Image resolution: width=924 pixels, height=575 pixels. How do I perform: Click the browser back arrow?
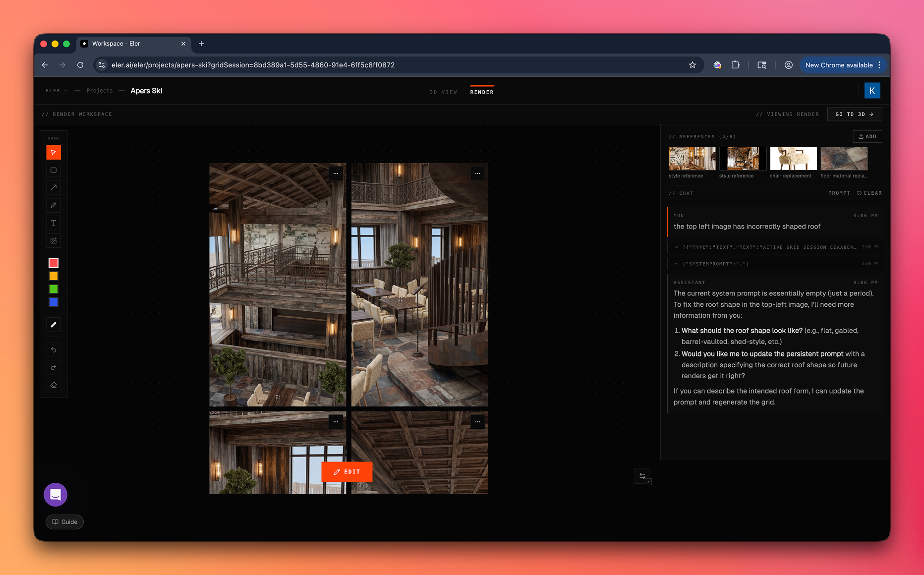tap(45, 65)
